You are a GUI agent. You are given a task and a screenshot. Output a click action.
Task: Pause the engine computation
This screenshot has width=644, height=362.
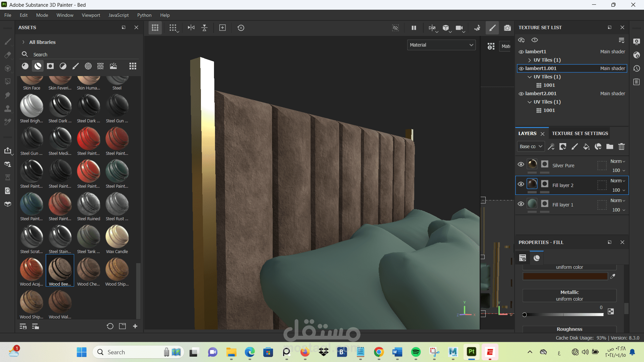pos(414,28)
